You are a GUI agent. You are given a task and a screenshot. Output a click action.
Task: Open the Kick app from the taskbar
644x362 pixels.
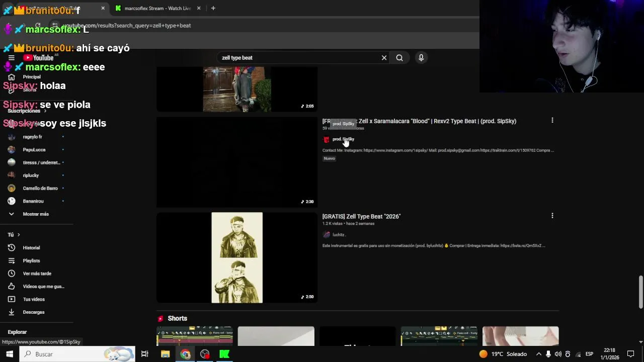click(224, 354)
